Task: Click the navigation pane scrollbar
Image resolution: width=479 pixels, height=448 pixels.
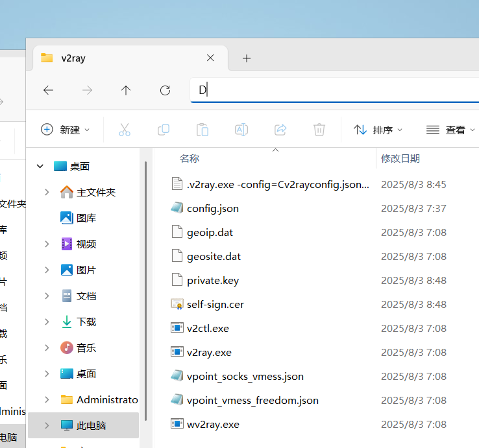Action: [146, 291]
